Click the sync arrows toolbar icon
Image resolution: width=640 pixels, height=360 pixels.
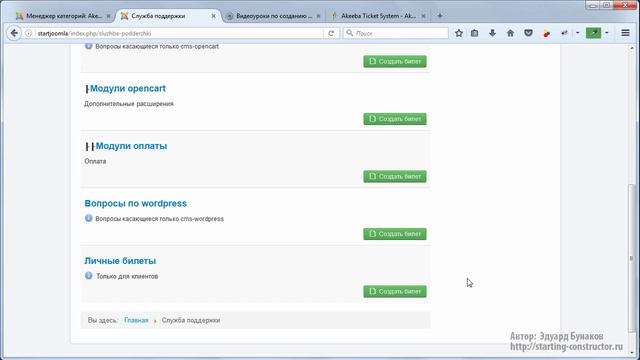[564, 33]
